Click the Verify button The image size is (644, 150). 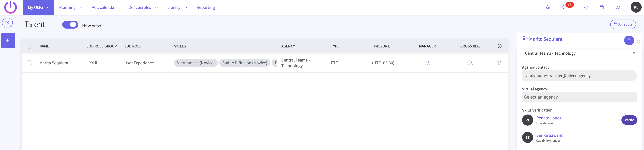pyautogui.click(x=629, y=120)
